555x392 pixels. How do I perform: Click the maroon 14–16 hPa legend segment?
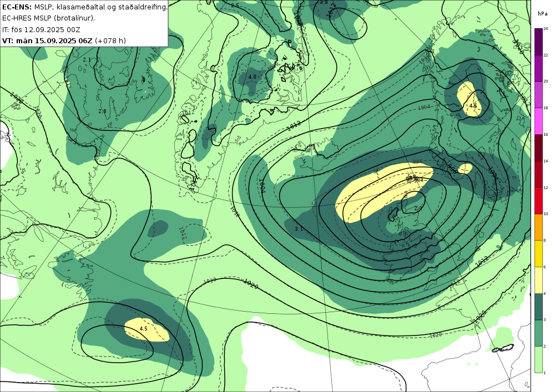(539, 147)
